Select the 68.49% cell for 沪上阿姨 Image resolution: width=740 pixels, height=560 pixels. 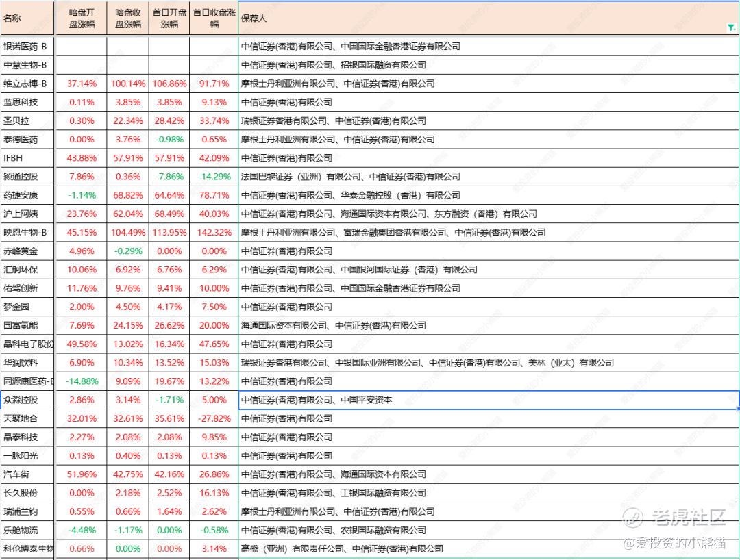point(169,214)
